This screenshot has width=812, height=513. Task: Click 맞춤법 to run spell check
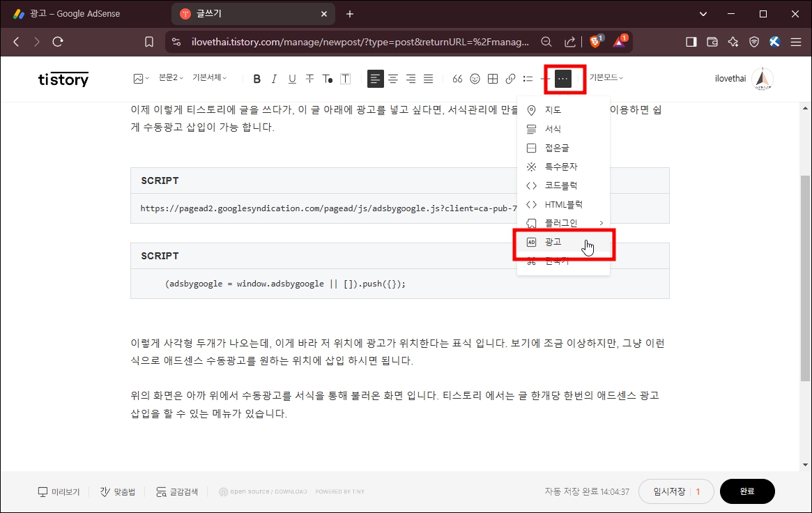coord(116,491)
